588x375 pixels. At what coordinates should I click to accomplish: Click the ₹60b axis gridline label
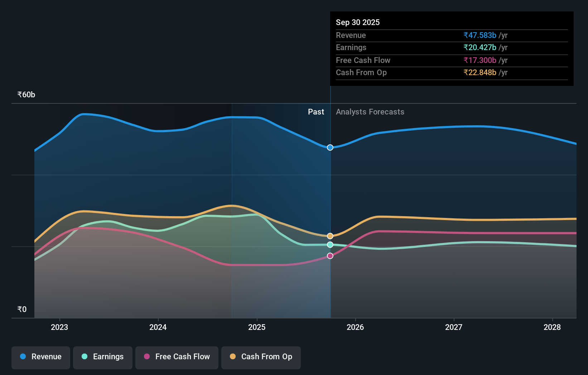pyautogui.click(x=25, y=94)
